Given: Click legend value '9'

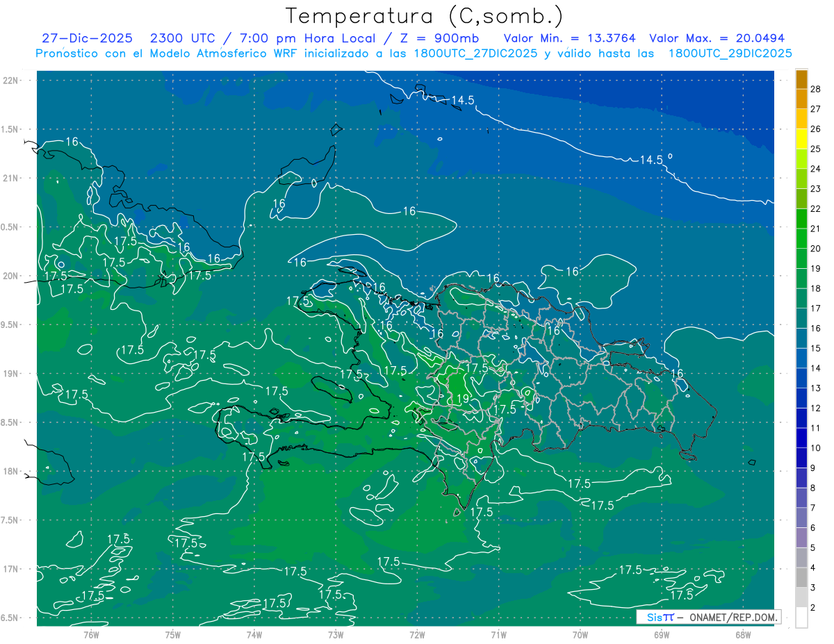Looking at the screenshot, I should (814, 468).
